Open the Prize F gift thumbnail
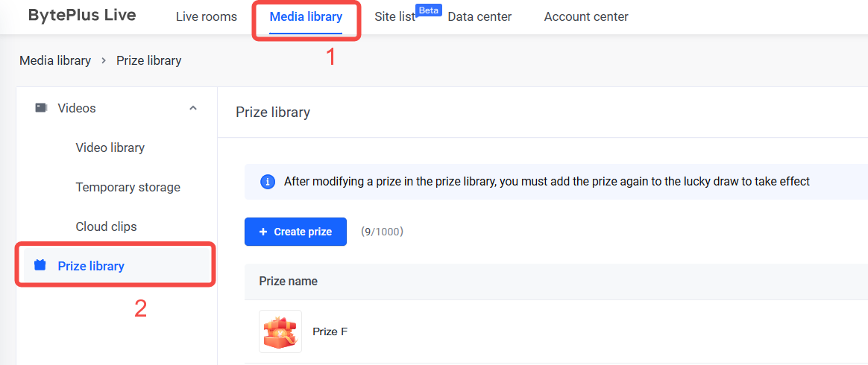Viewport: 868px width, 365px height. click(280, 331)
